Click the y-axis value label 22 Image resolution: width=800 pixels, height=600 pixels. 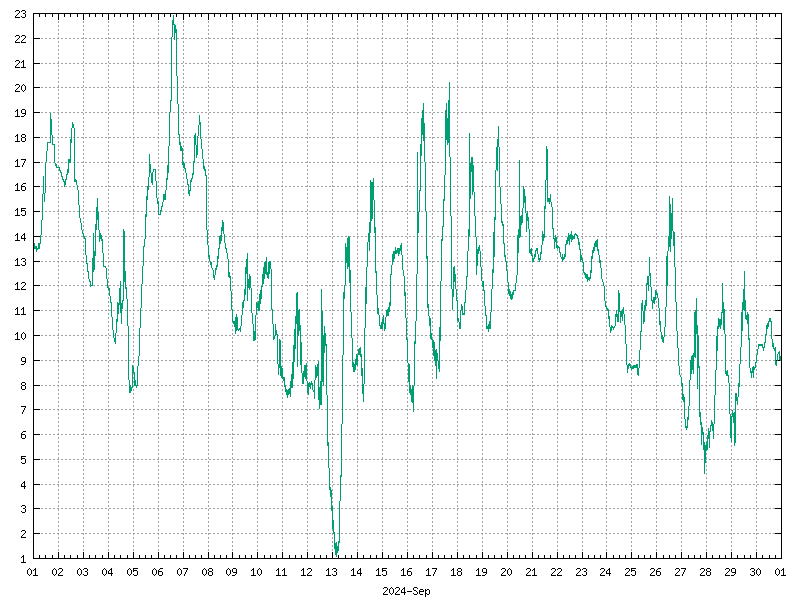point(20,39)
